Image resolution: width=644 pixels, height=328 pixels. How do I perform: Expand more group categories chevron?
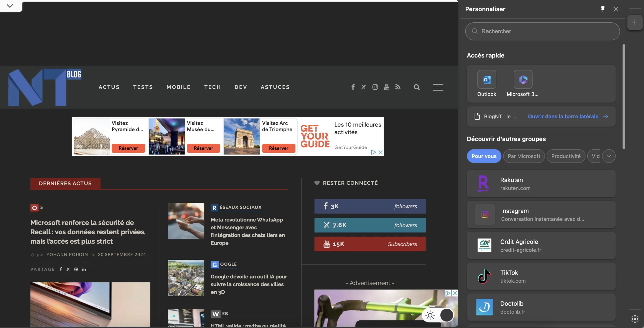[609, 156]
